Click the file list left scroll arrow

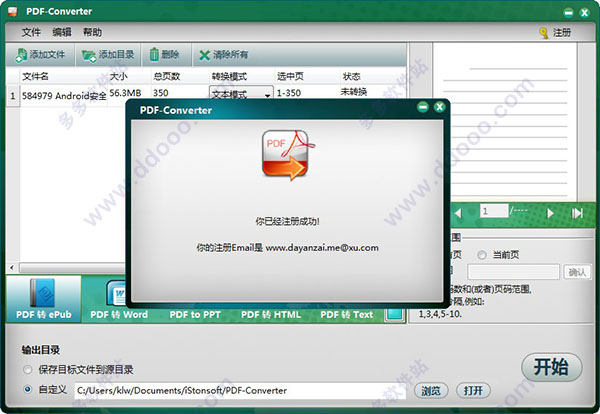(x=12, y=267)
